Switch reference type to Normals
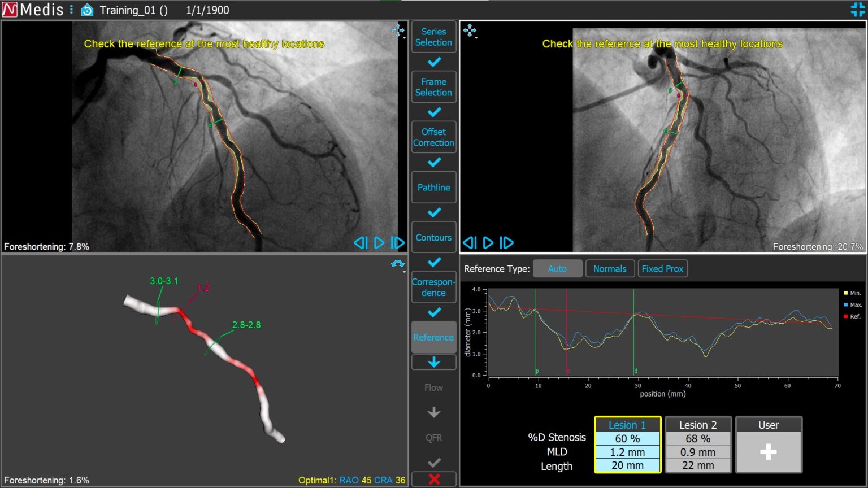Screen dimensions: 868x488 [610, 269]
